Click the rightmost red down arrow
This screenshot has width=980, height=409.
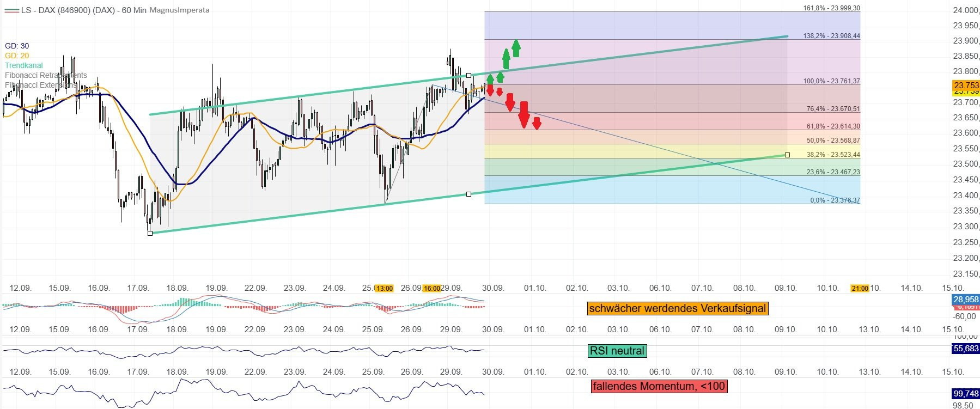[537, 123]
